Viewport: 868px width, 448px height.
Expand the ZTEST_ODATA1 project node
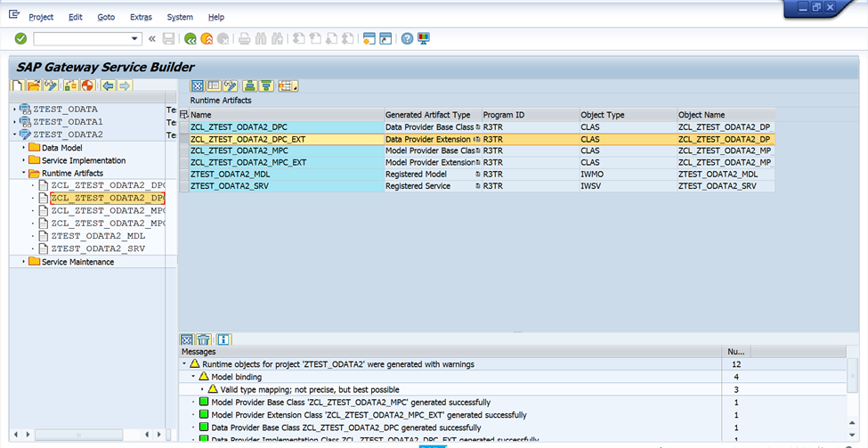[x=14, y=122]
